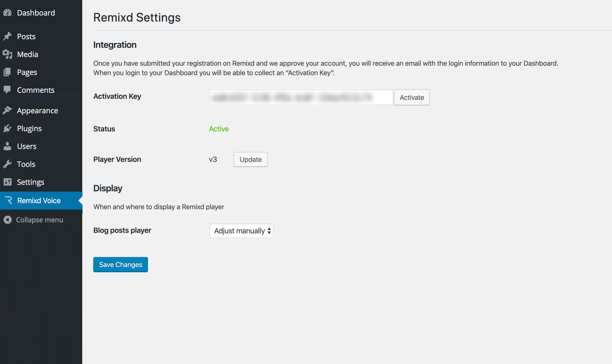Click the Appearance paintbrush icon

pos(7,110)
